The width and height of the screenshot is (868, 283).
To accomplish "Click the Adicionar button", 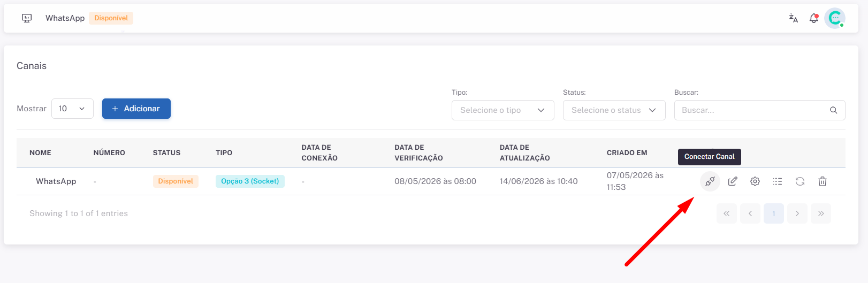I will (136, 109).
